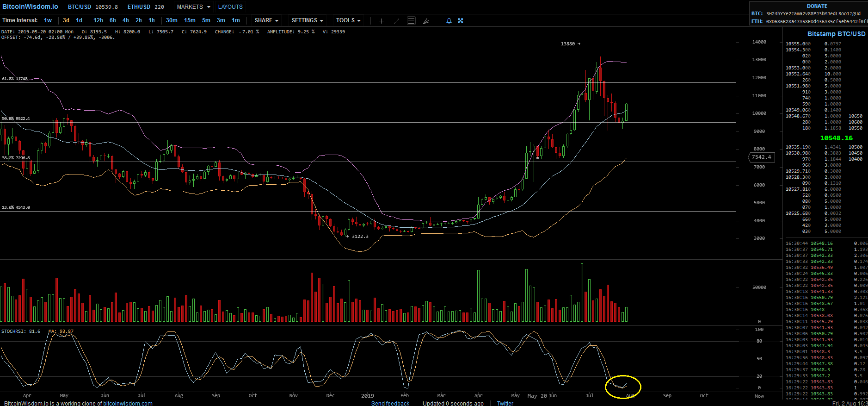Viewport: 868px width, 406px height.
Task: Click the DONATE button
Action: coord(817,6)
